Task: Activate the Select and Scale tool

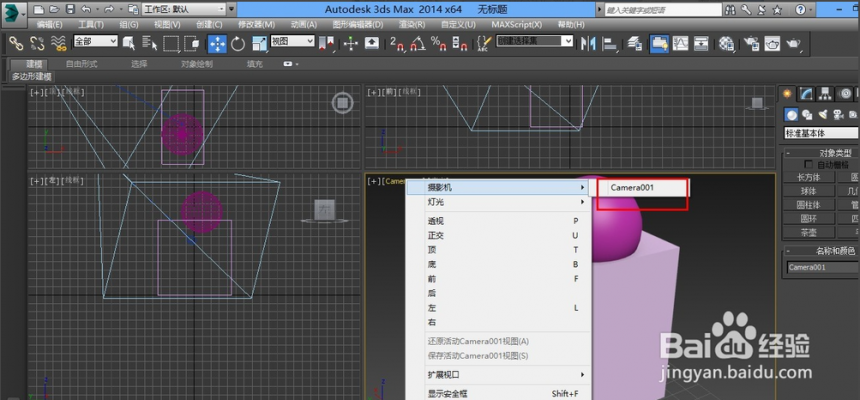Action: pyautogui.click(x=259, y=43)
